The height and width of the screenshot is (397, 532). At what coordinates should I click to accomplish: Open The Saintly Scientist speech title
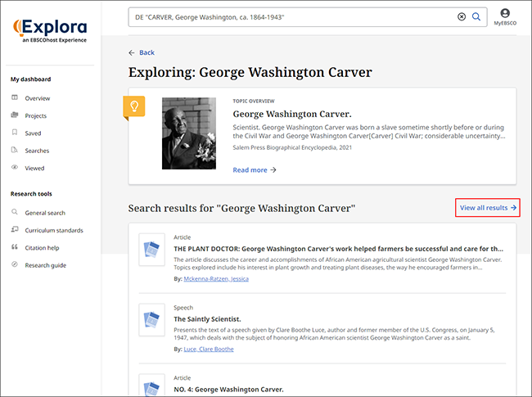pos(207,319)
